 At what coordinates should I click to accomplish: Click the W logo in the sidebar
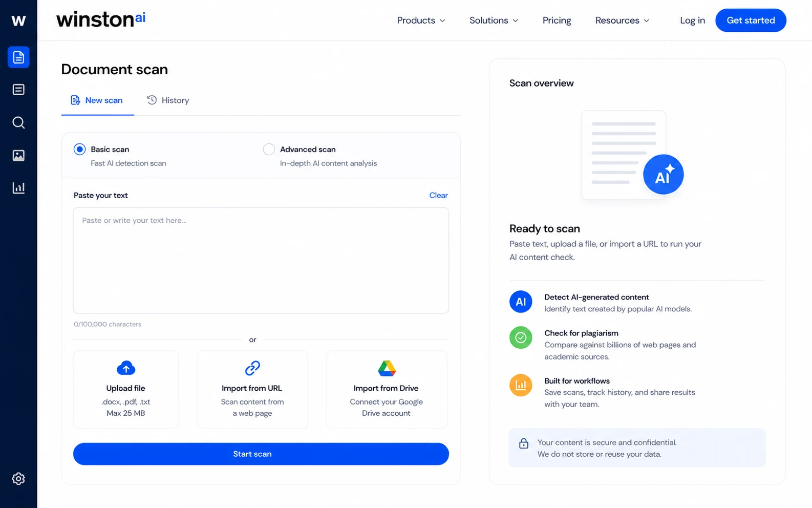coord(18,20)
